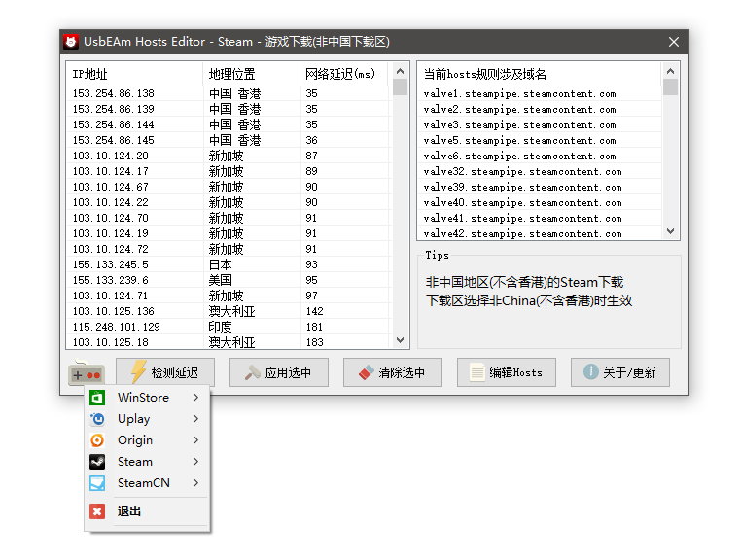740x560 pixels.
Task: Expand the Origin submenu arrow
Action: [195, 440]
